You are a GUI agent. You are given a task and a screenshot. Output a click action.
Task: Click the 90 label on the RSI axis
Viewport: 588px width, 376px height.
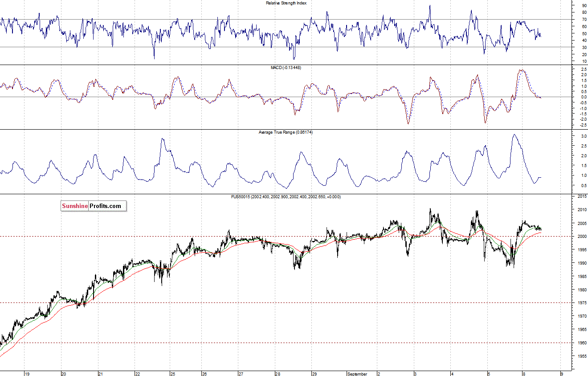tap(584, 5)
